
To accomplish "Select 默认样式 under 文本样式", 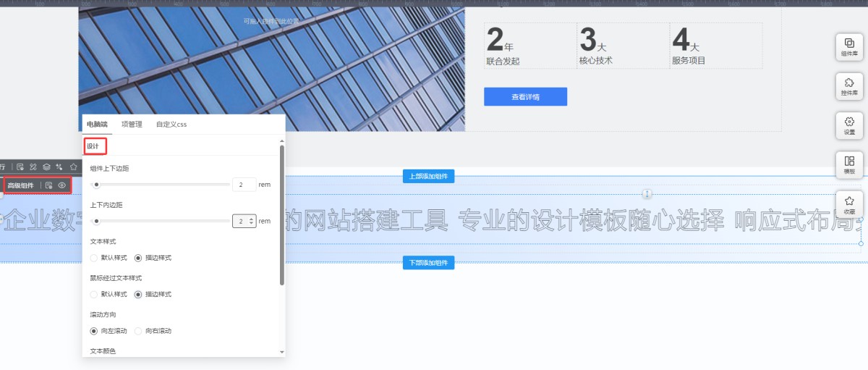I will 94,258.
